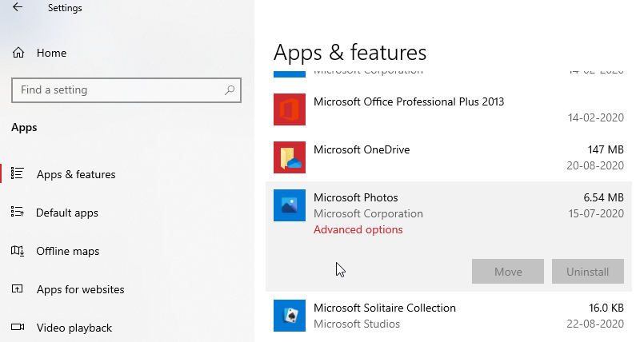Click the Move button
Viewport: 644px width, 342px height.
coord(508,271)
